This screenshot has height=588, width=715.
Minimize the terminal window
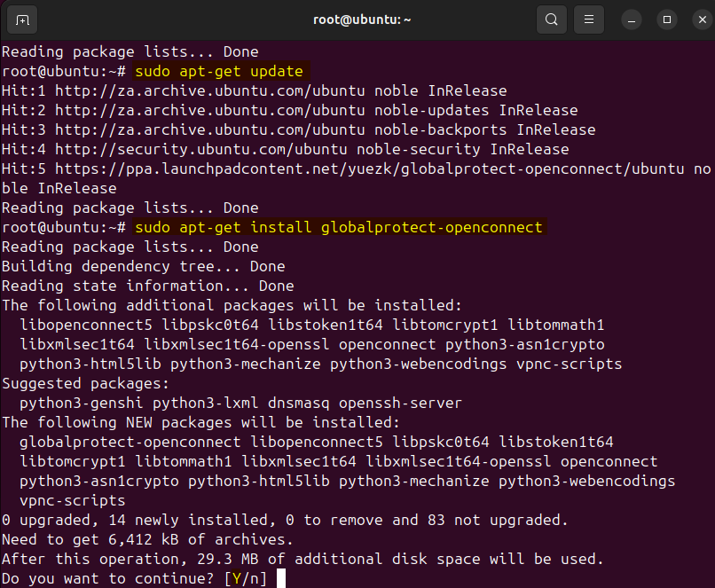click(632, 19)
